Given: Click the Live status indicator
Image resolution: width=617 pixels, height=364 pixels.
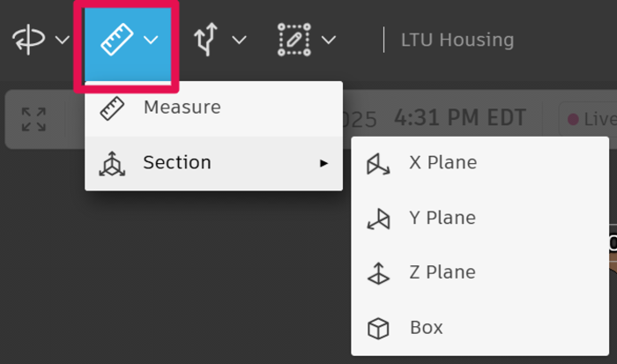Looking at the screenshot, I should (591, 118).
